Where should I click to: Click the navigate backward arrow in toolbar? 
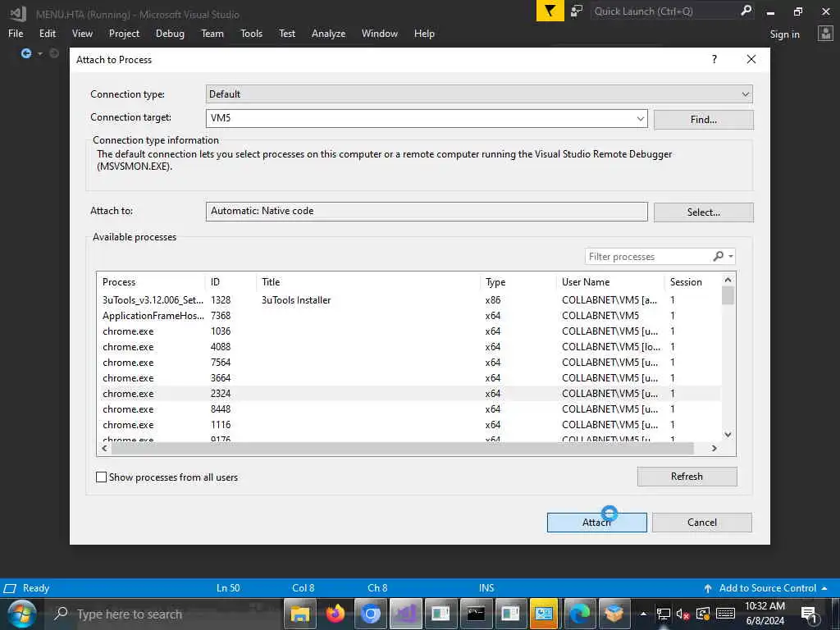coord(25,53)
